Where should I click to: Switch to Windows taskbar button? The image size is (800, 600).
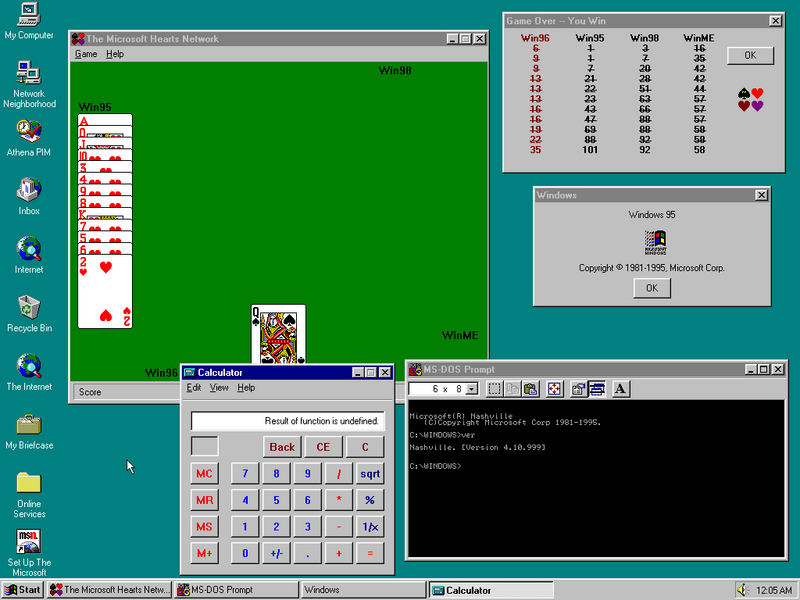pyautogui.click(x=363, y=590)
